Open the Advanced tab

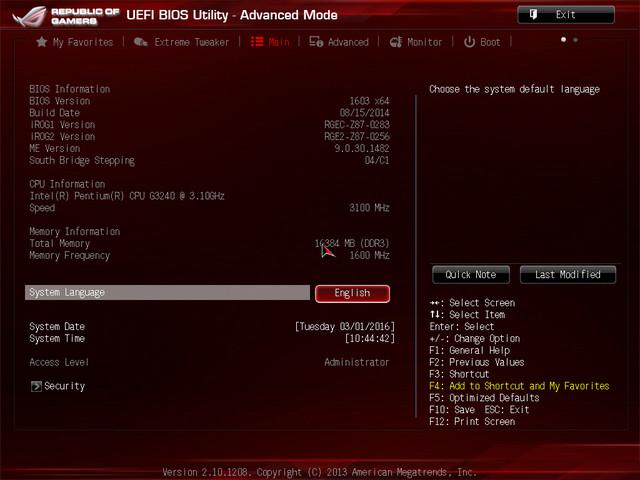(348, 42)
